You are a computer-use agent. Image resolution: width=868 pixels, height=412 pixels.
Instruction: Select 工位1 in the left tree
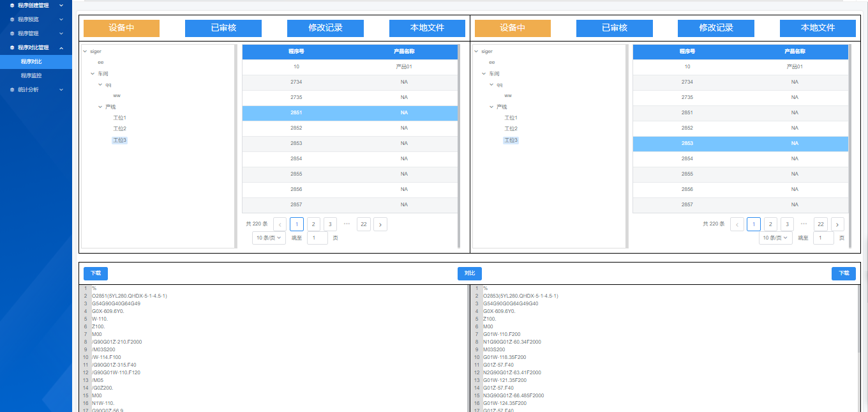tap(119, 118)
